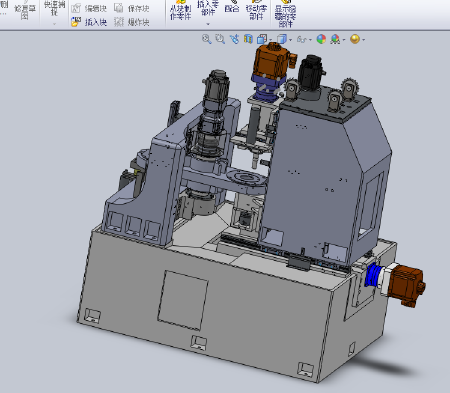450x393 pixels.
Task: Click the Edit Appearance color ball
Action: click(321, 39)
